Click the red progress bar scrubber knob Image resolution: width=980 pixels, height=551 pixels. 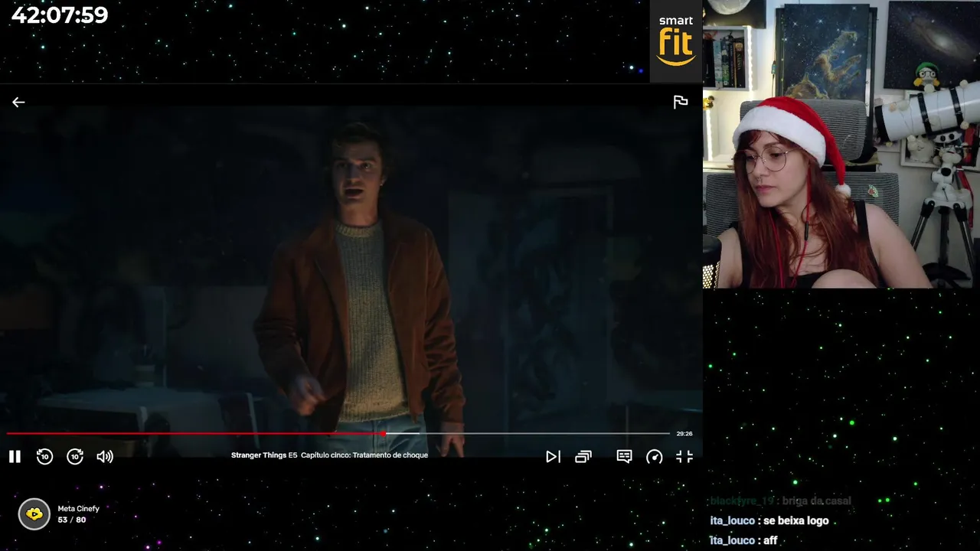(x=383, y=434)
